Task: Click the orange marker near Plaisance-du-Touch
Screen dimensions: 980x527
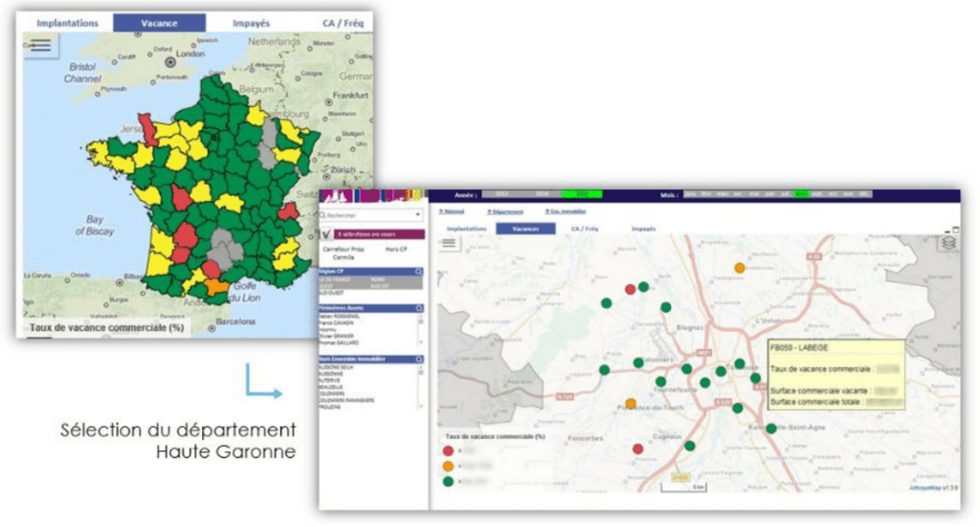Action: coord(630,404)
